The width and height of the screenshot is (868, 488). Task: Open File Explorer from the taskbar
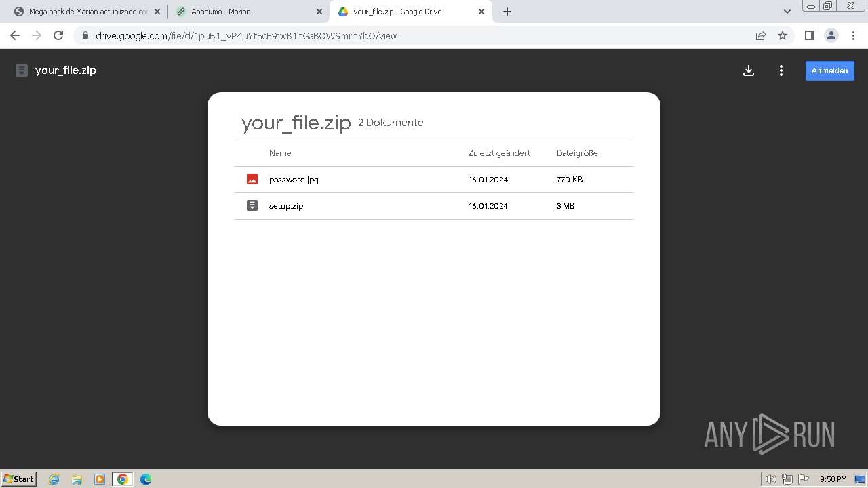click(x=77, y=479)
